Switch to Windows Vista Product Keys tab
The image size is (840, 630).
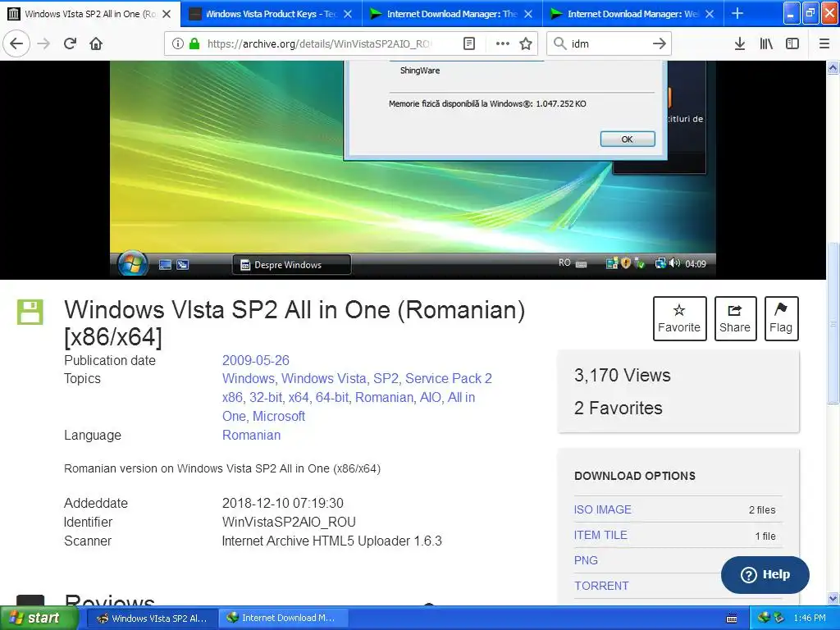[271, 14]
